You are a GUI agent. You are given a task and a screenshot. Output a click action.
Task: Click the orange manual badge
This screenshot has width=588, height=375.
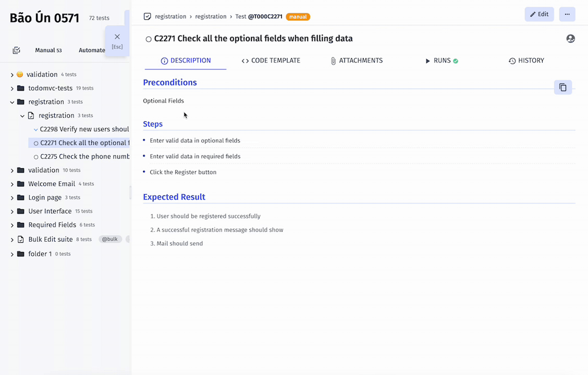click(x=298, y=17)
